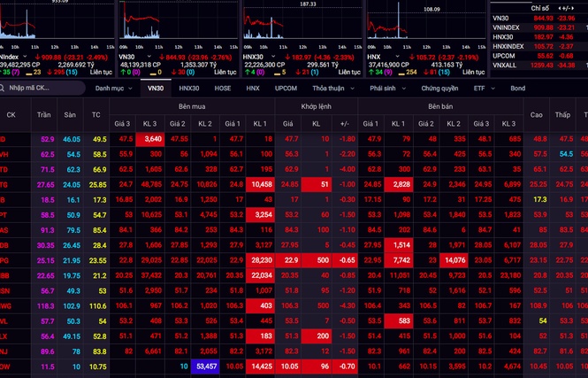Open the Chứng quyền tab
The height and width of the screenshot is (378, 588).
click(439, 89)
